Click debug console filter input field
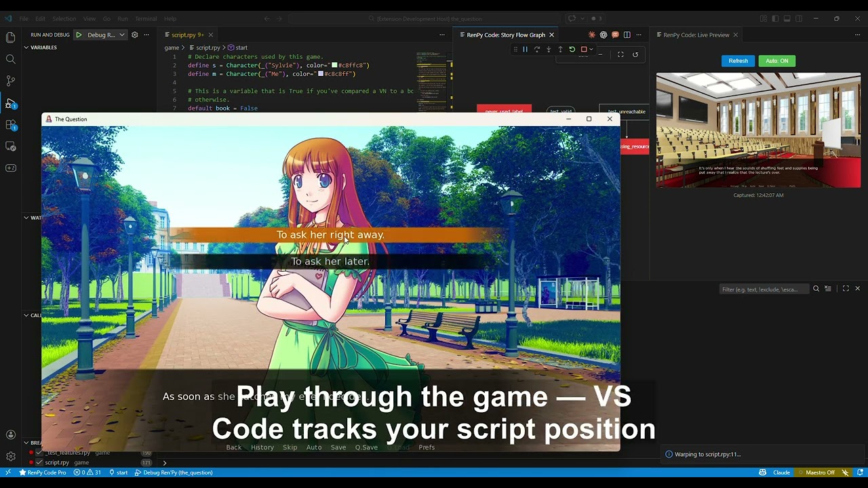Image resolution: width=868 pixels, height=488 pixels. coord(764,289)
